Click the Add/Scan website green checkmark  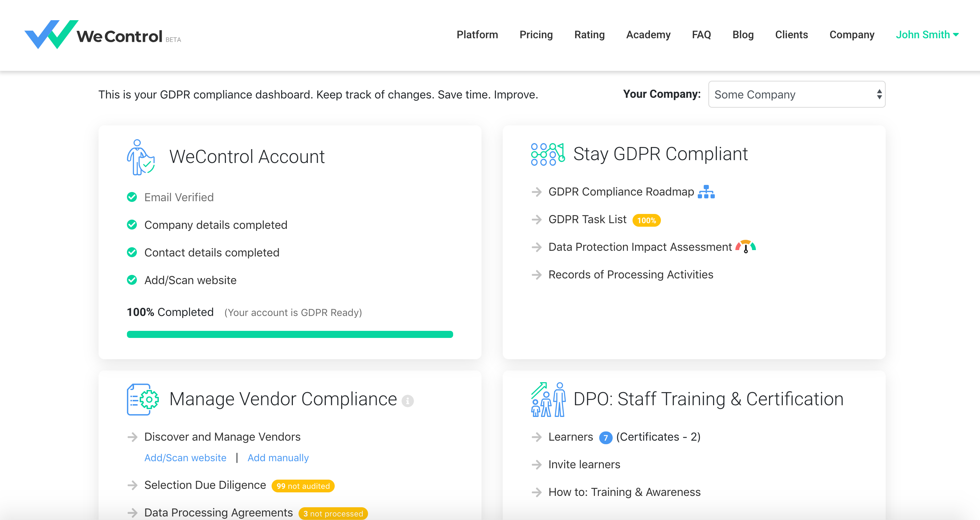[132, 280]
